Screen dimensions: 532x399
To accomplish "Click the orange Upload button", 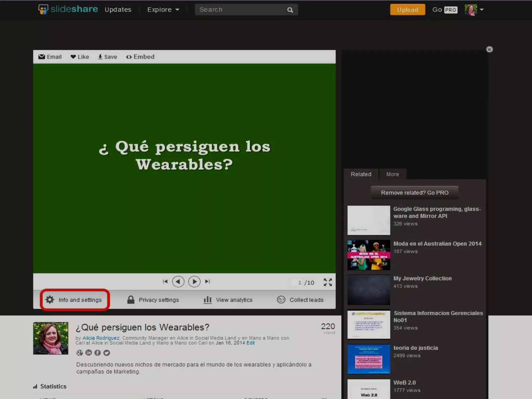I will click(407, 10).
